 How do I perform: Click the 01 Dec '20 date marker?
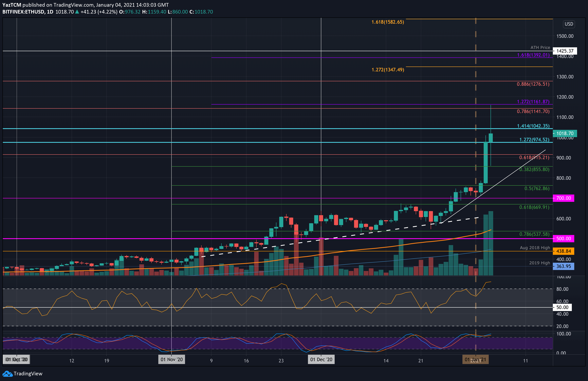coord(321,360)
